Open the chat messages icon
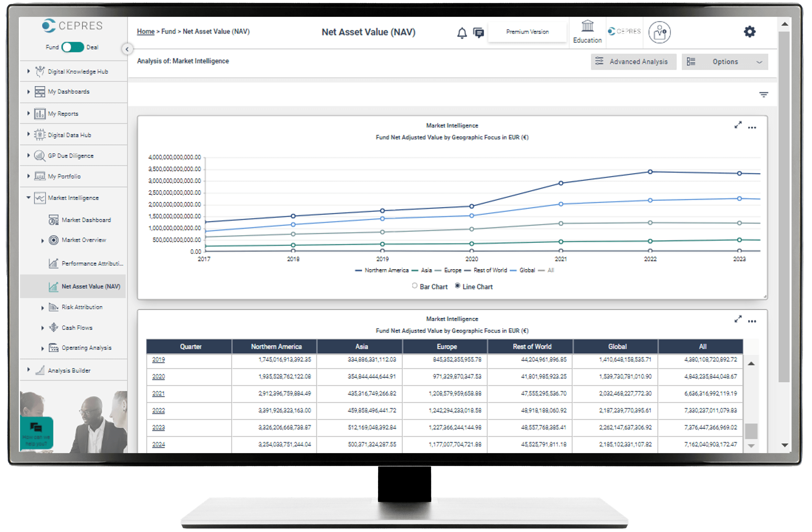 pyautogui.click(x=479, y=33)
